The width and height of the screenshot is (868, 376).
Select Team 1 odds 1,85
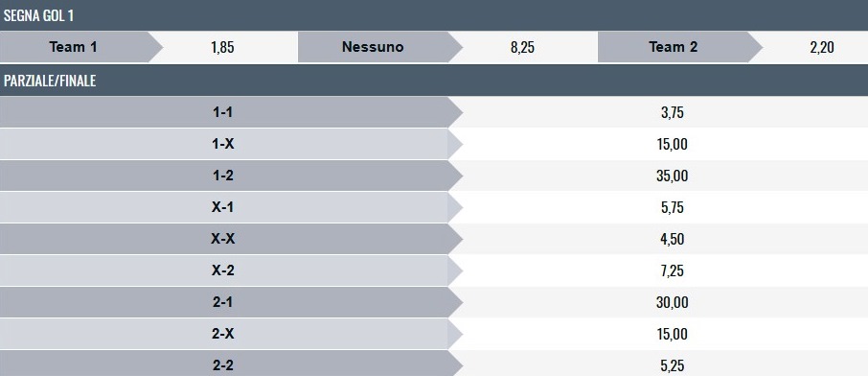click(x=222, y=47)
